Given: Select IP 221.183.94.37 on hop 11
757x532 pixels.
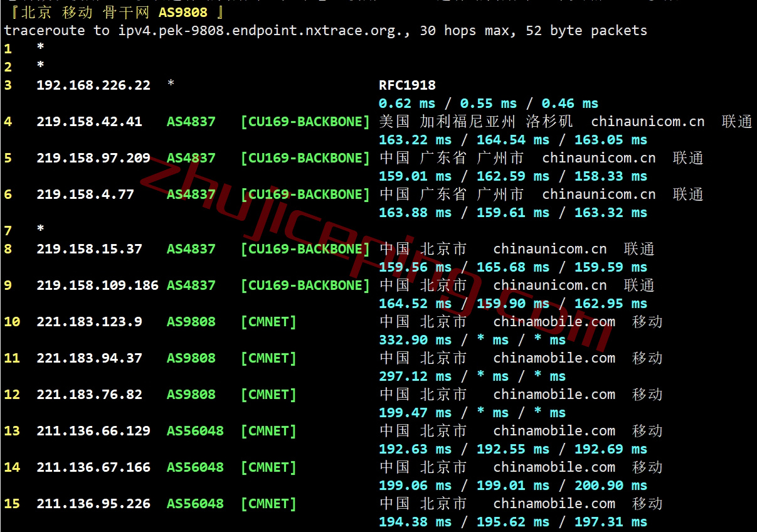Looking at the screenshot, I should tap(89, 358).
